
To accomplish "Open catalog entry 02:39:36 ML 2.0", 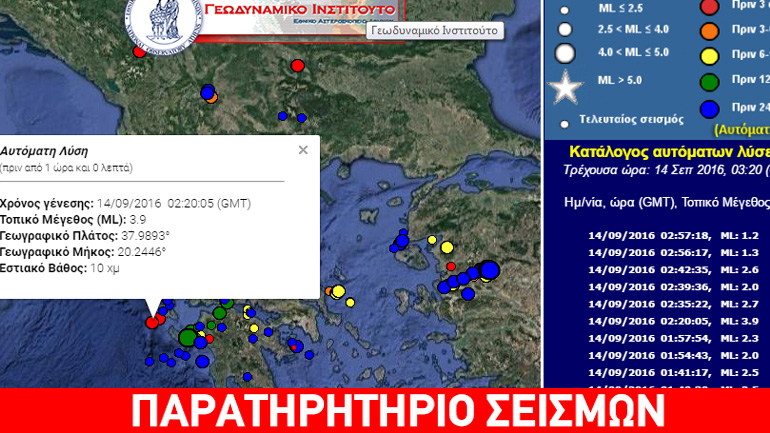I will [673, 287].
